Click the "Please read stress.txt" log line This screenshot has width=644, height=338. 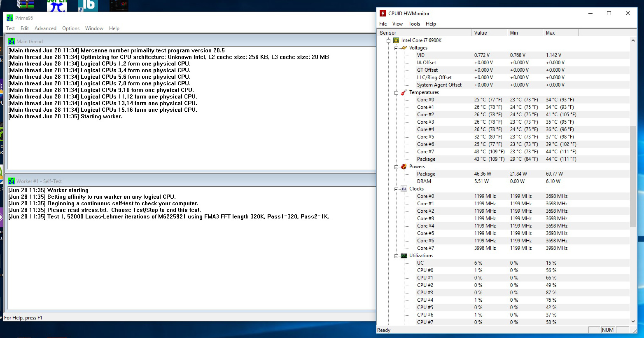click(x=105, y=210)
